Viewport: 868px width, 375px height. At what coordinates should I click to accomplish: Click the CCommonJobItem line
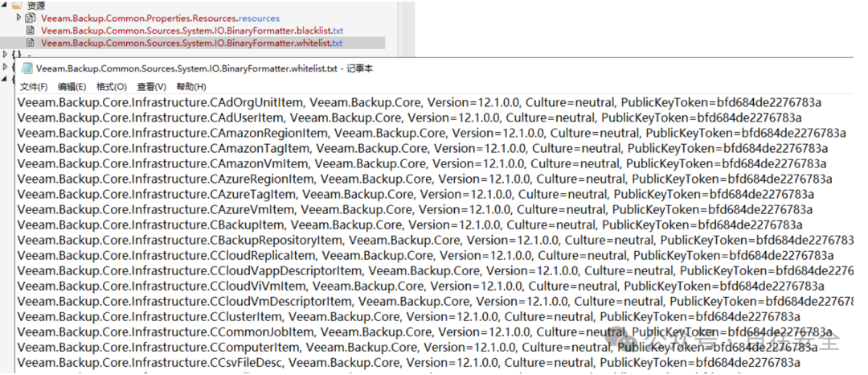tap(424, 332)
